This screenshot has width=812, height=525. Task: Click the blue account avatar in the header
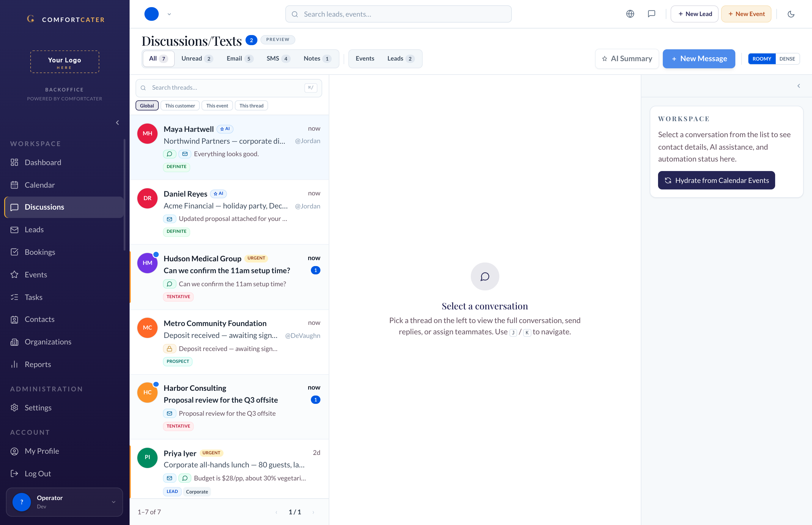pos(152,14)
